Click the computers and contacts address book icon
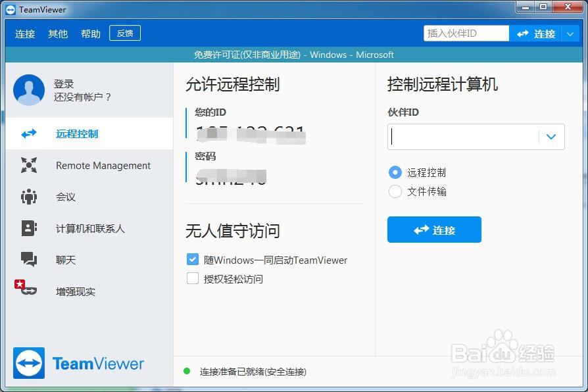 pos(29,228)
